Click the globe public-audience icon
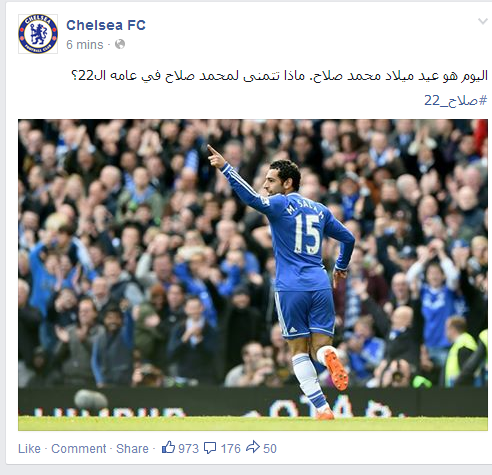 120,44
